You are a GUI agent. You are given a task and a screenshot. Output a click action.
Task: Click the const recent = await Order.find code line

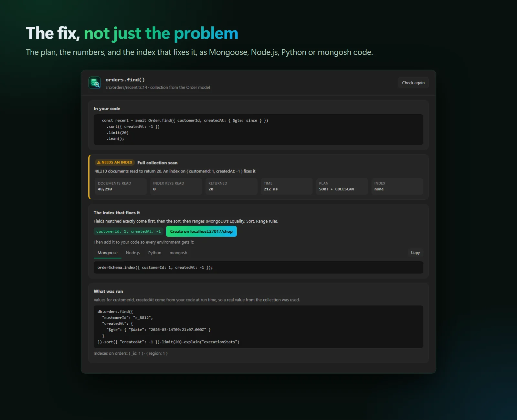coord(185,121)
